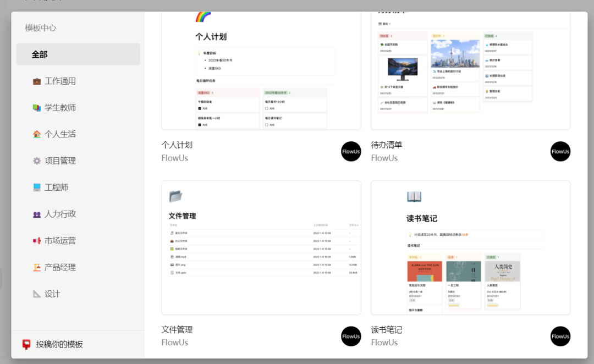Click the mailbox icon beside 投稿你的模板
The width and height of the screenshot is (594, 364).
pos(26,344)
